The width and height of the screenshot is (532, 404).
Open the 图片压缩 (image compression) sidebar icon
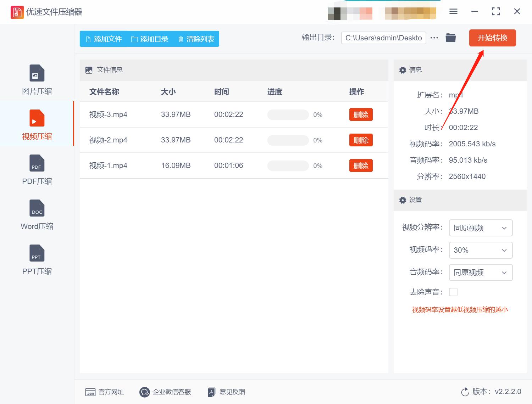(37, 73)
